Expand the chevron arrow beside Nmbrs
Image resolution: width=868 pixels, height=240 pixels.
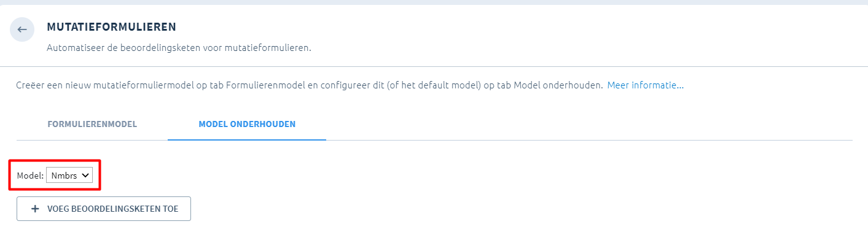pos(85,176)
